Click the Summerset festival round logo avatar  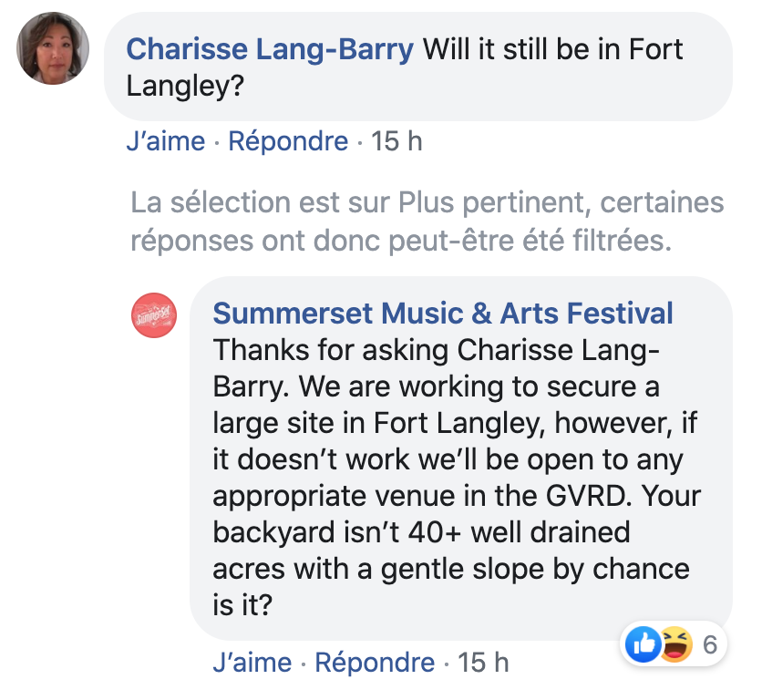tap(154, 315)
